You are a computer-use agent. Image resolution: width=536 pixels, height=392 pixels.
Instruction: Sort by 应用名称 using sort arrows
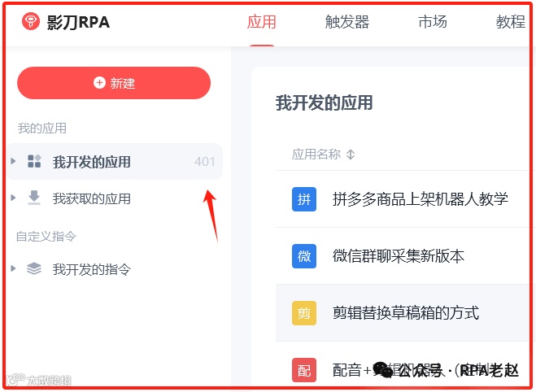coord(351,155)
